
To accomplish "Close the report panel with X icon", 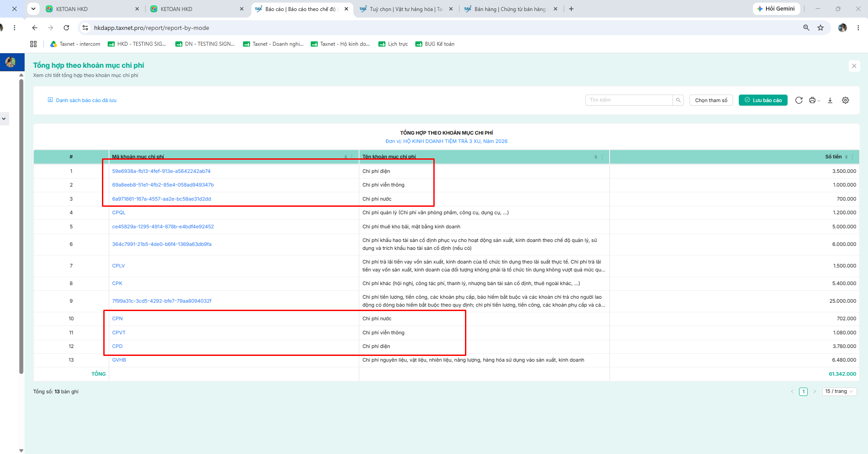I will [854, 66].
